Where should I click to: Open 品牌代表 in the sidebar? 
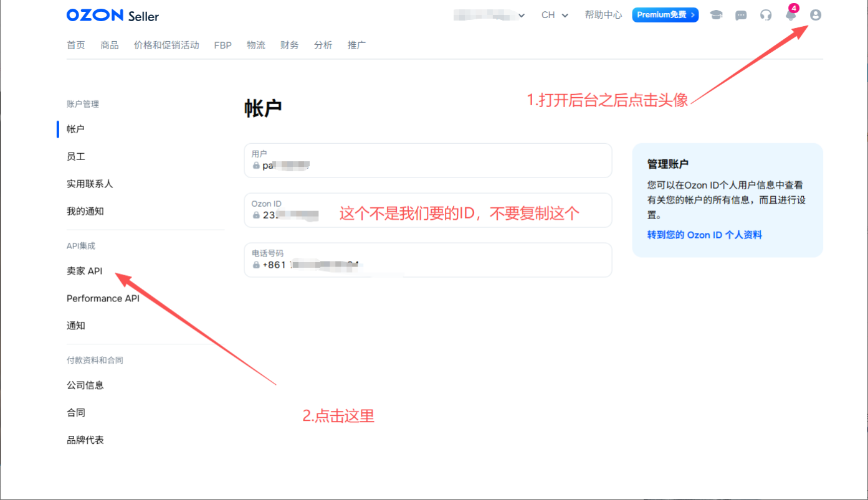click(85, 440)
